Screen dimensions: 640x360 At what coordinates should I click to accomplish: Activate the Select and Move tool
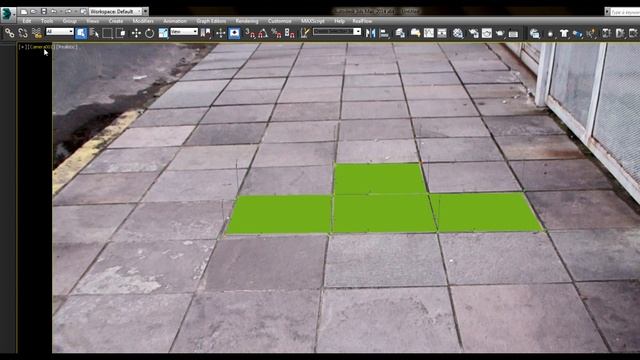pos(136,33)
